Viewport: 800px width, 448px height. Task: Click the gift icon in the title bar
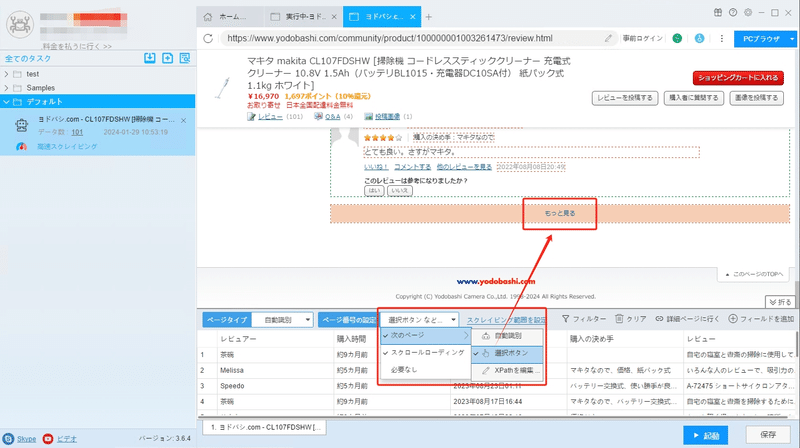click(x=718, y=13)
